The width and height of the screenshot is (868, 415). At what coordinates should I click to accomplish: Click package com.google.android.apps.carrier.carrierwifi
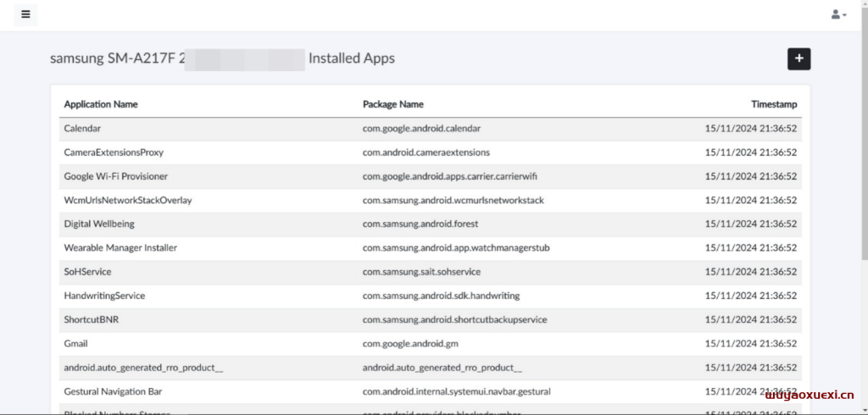450,176
